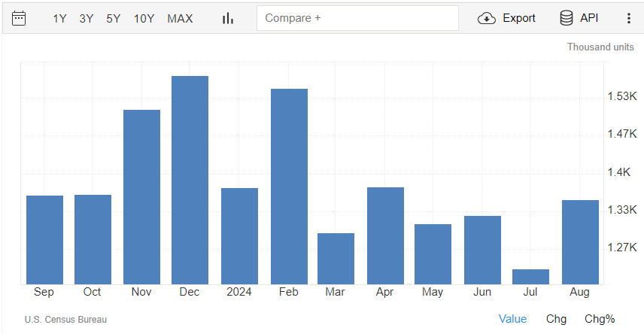644x334 pixels.
Task: Click the Aug bar in chart
Action: click(x=580, y=242)
